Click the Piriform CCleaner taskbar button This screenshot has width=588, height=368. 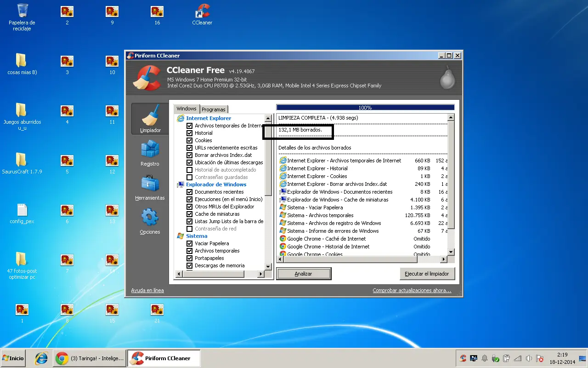(164, 358)
